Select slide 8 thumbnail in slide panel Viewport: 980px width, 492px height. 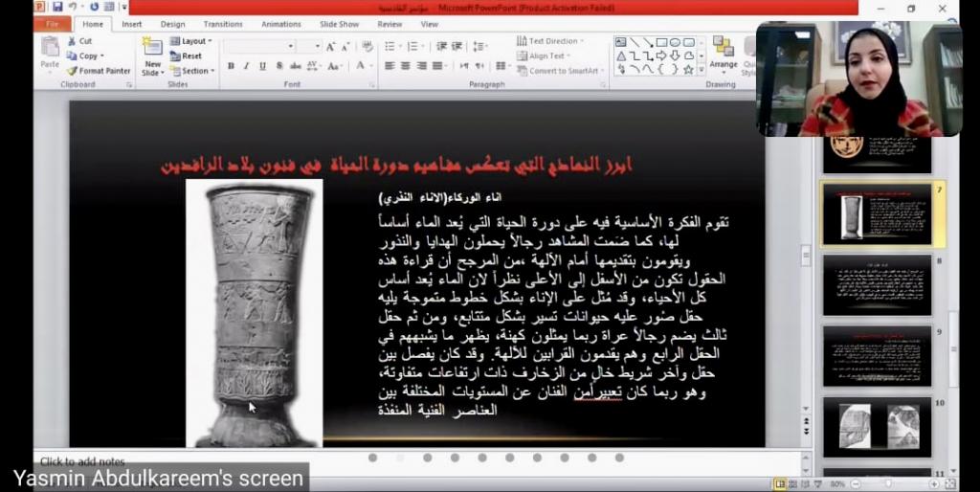coord(877,284)
